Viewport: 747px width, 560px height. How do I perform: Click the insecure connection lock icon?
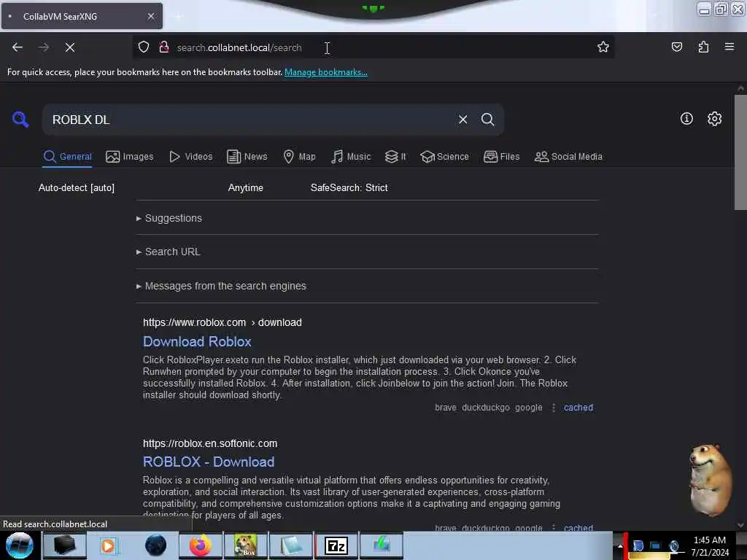(x=164, y=47)
